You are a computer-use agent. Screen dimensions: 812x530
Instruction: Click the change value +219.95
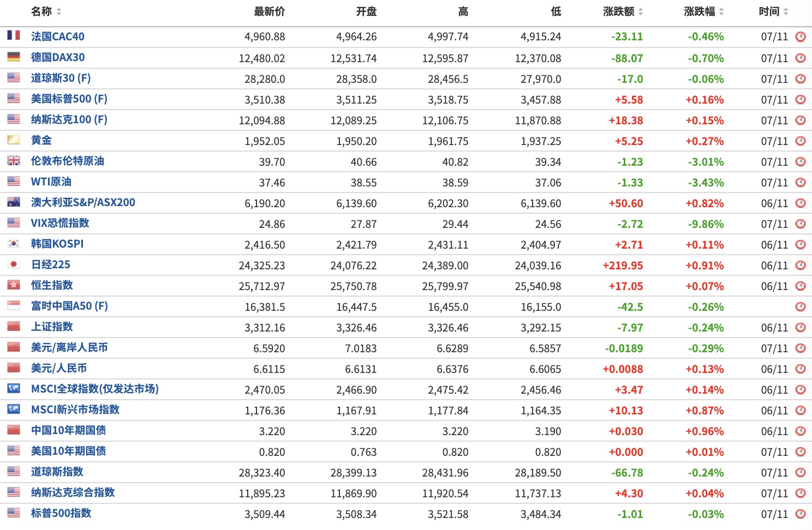click(623, 266)
